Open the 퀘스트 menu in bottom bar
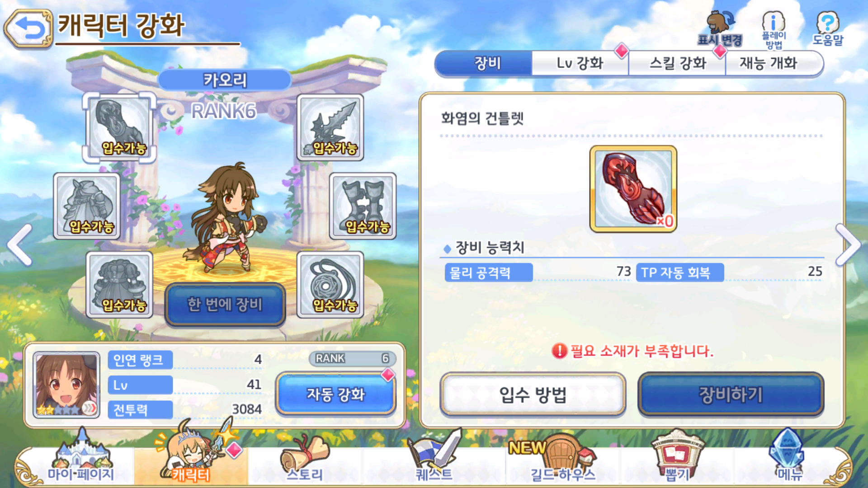868x488 pixels. pyautogui.click(x=434, y=457)
